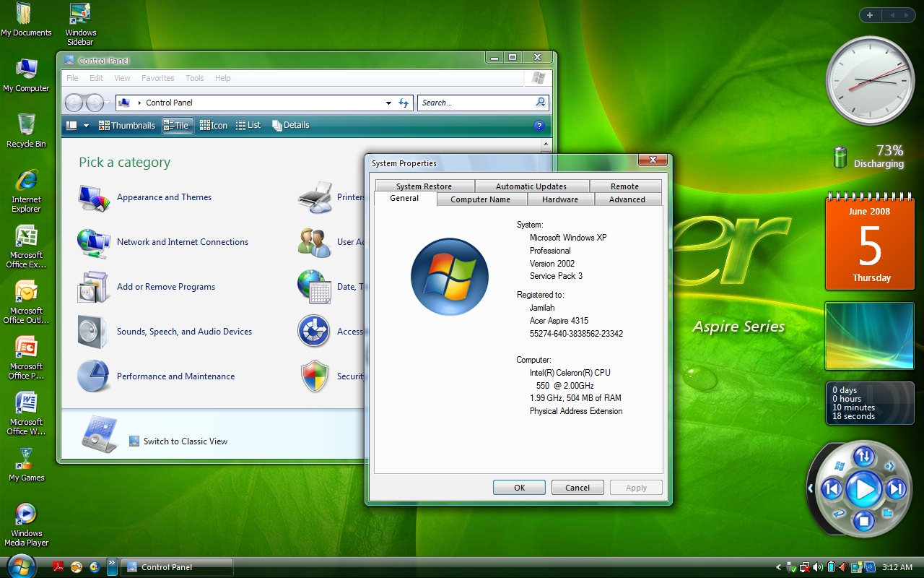Open Accessibility Options icon
The image size is (924, 578).
pyautogui.click(x=315, y=332)
